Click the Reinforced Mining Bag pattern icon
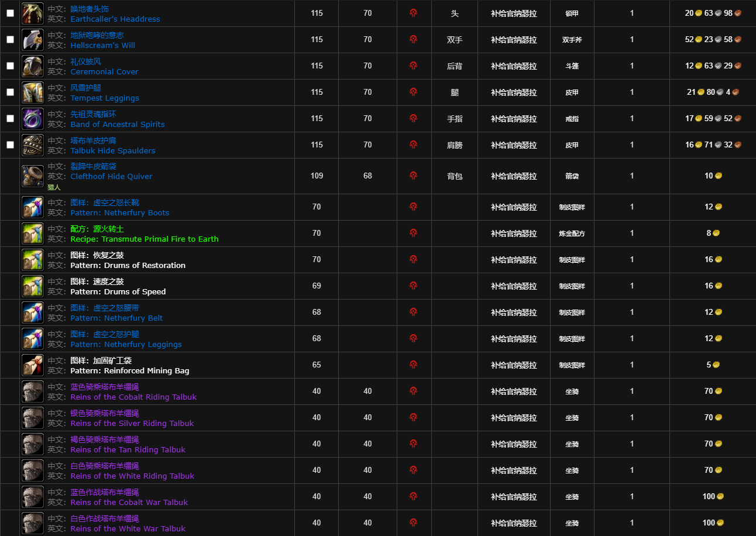756x536 pixels. (x=33, y=365)
